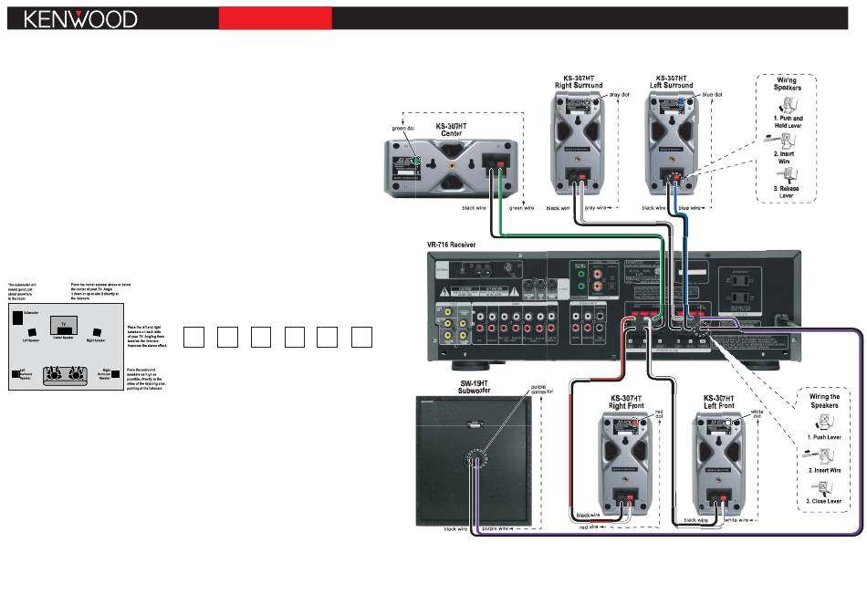Click the "SW-19HT Subwoofer" label
This screenshot has height=616, width=867.
click(475, 387)
